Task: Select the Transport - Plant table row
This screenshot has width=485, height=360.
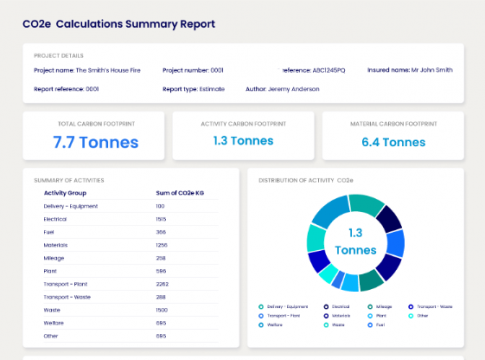Action: click(x=131, y=284)
